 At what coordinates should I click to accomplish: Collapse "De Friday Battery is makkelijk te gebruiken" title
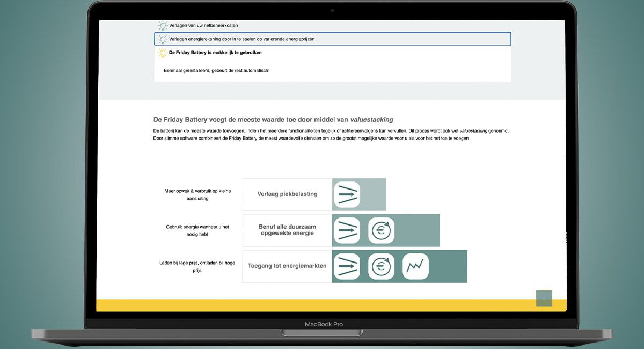(x=215, y=53)
